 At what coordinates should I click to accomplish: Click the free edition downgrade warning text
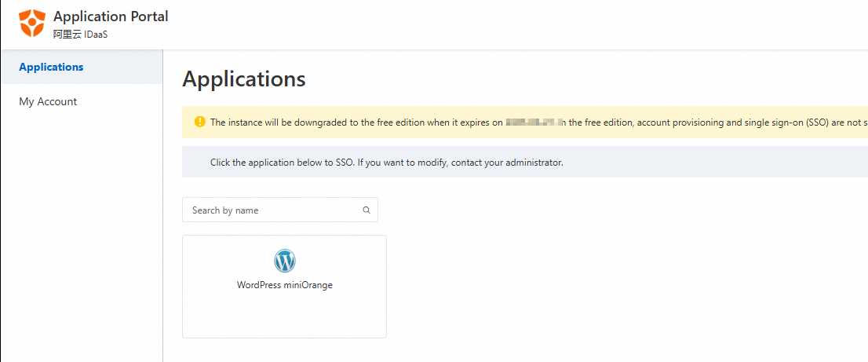click(538, 122)
